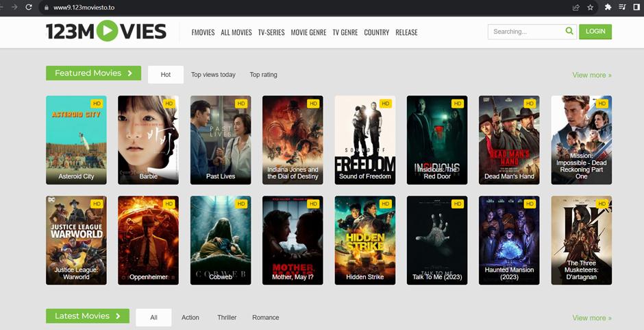
Task: Click the green LOGIN button
Action: point(595,32)
